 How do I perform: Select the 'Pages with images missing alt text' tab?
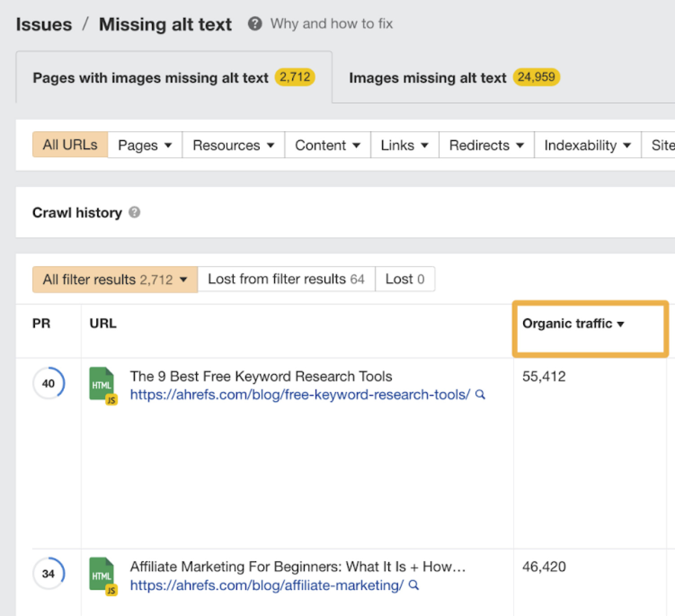pyautogui.click(x=173, y=77)
